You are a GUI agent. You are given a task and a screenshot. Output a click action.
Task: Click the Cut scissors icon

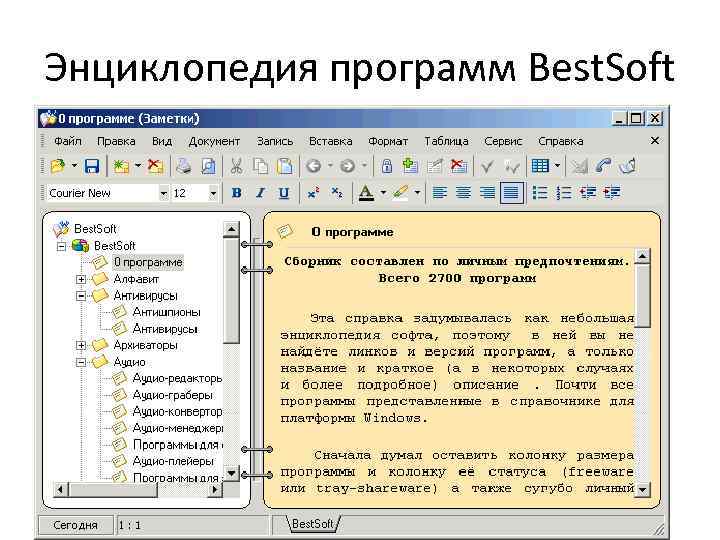tap(236, 166)
